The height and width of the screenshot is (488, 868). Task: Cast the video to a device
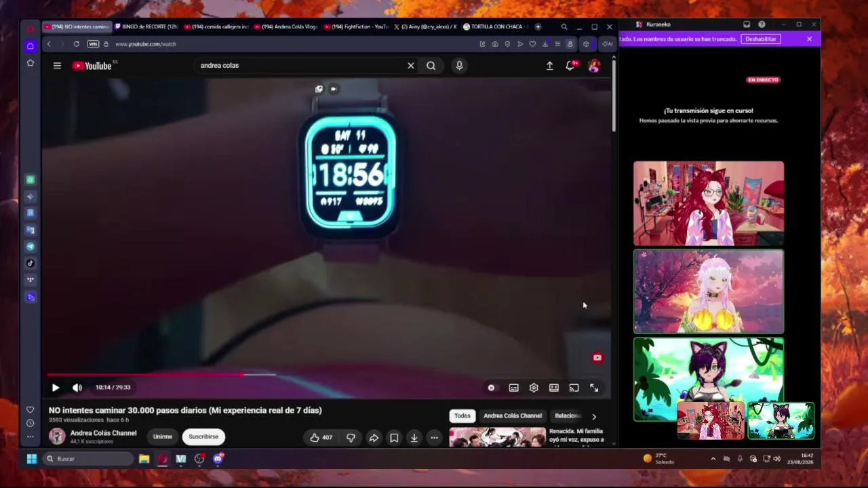[x=574, y=388]
